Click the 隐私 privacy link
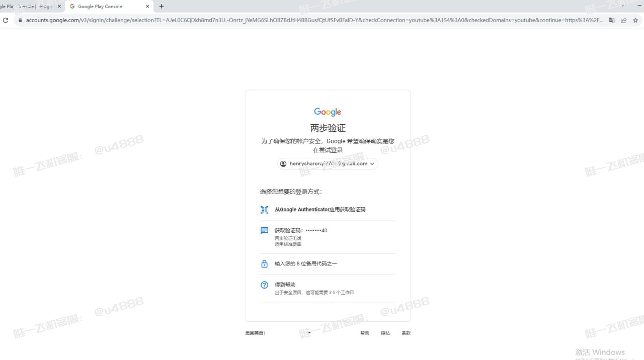644x360 pixels. [385, 332]
